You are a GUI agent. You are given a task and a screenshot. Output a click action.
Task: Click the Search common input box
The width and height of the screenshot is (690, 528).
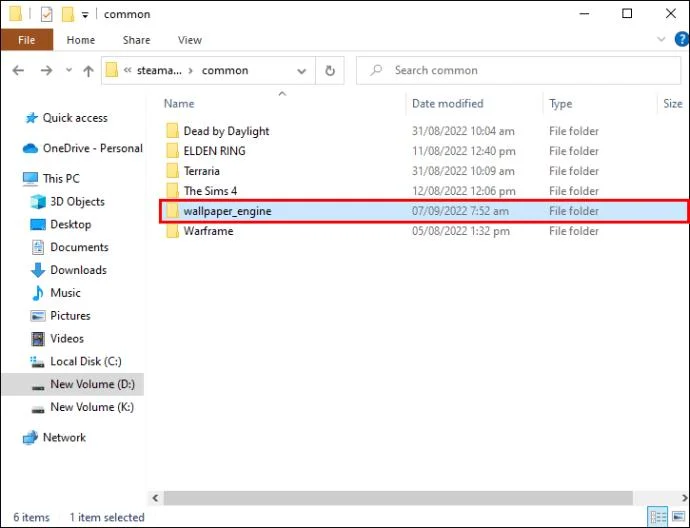[x=518, y=70]
